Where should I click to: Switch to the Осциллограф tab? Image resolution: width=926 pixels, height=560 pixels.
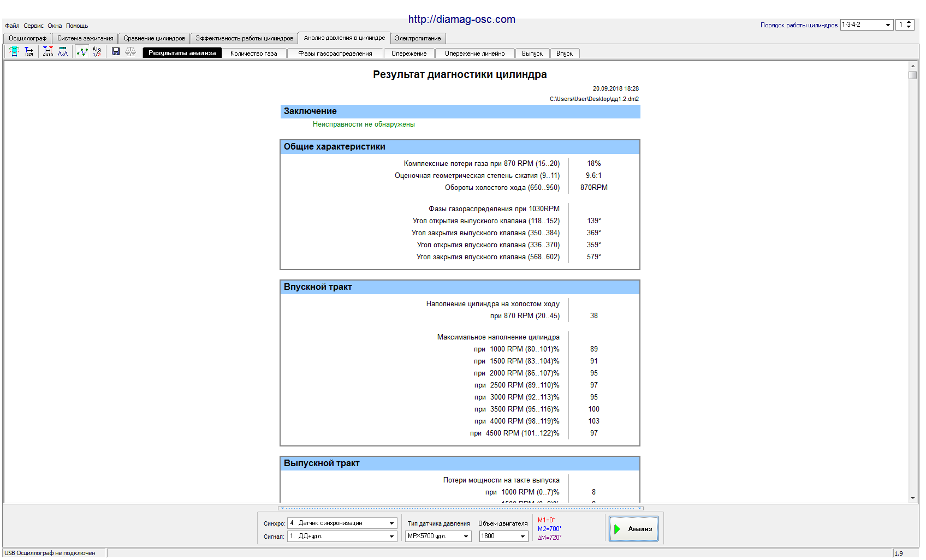[27, 38]
